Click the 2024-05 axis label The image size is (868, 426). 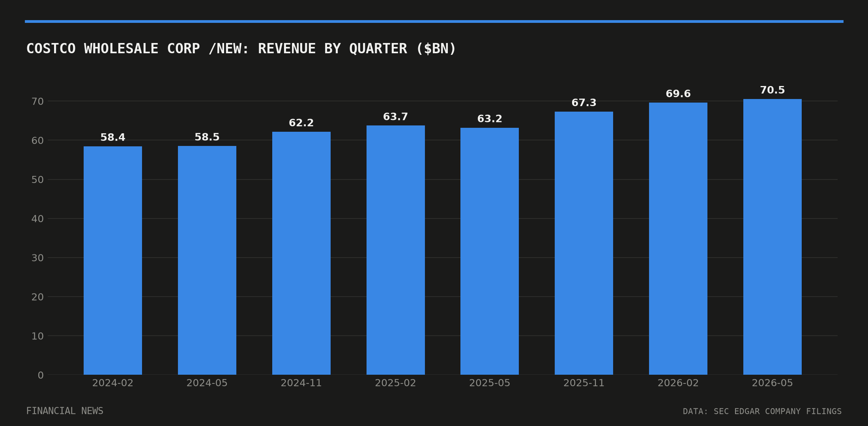pos(207,383)
